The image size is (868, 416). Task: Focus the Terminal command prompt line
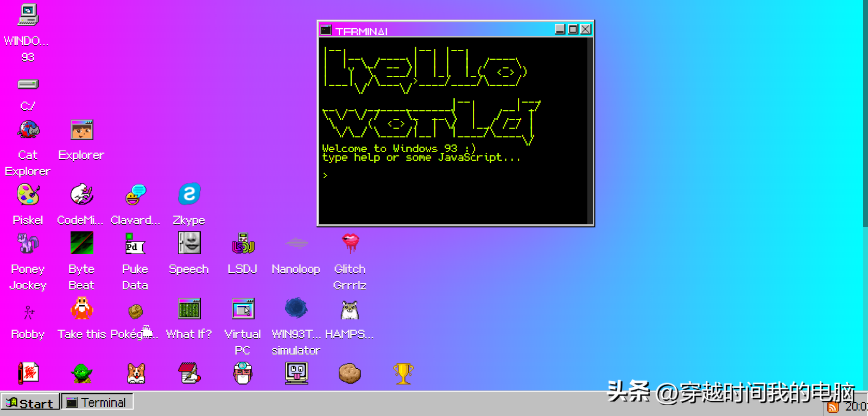point(453,175)
